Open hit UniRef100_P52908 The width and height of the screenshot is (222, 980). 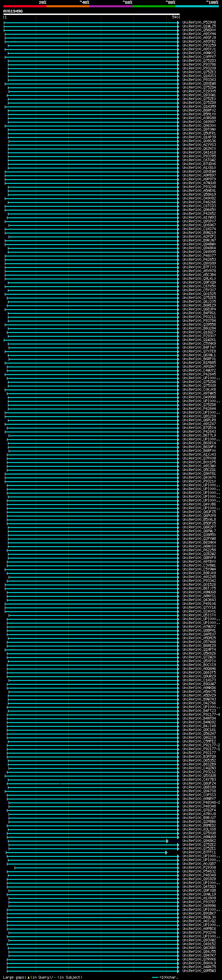point(199,23)
